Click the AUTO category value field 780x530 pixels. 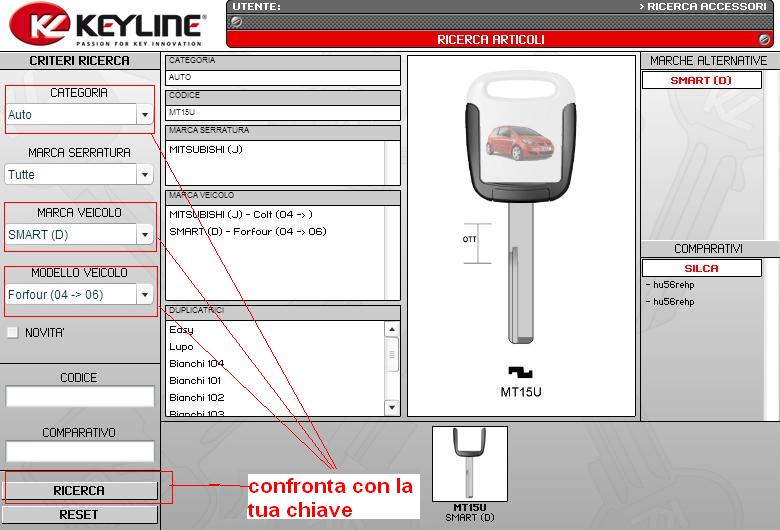(283, 78)
